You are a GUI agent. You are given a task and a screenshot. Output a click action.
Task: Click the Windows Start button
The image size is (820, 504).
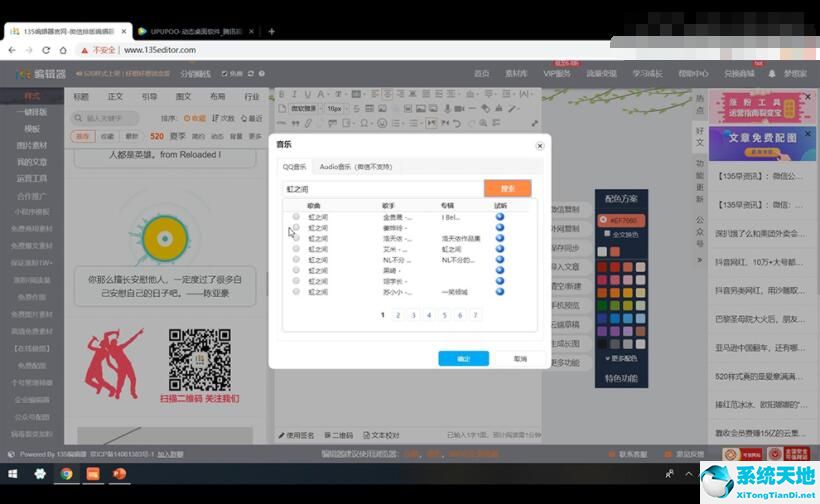pyautogui.click(x=14, y=474)
